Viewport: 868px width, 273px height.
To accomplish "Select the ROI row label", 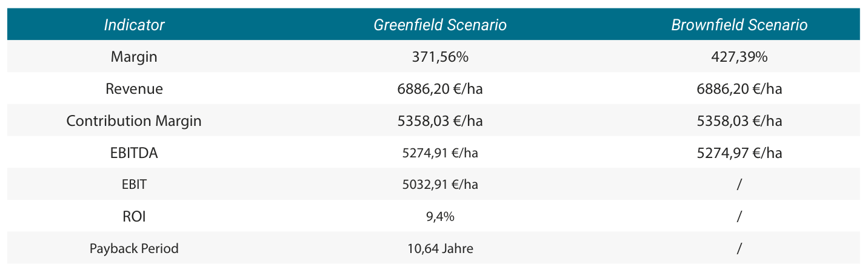I will (134, 216).
